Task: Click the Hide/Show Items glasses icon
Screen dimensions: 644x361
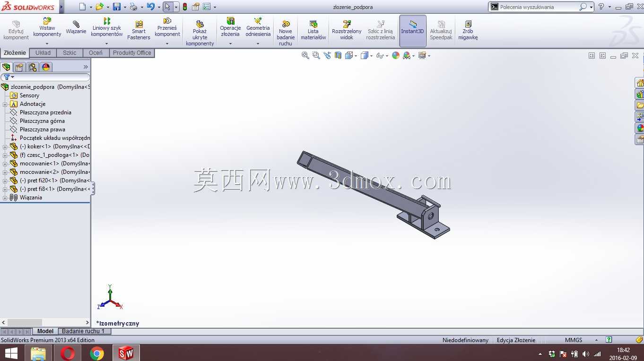Action: [380, 55]
